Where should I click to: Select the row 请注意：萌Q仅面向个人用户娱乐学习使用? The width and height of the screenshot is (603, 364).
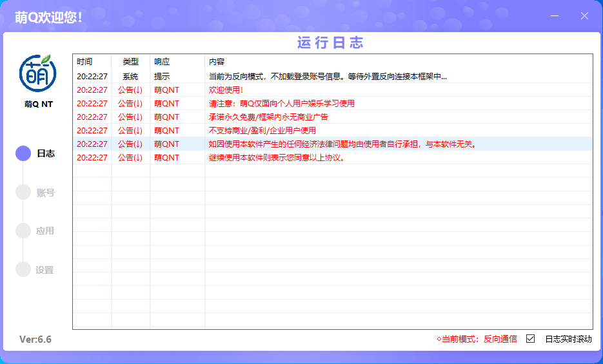333,103
